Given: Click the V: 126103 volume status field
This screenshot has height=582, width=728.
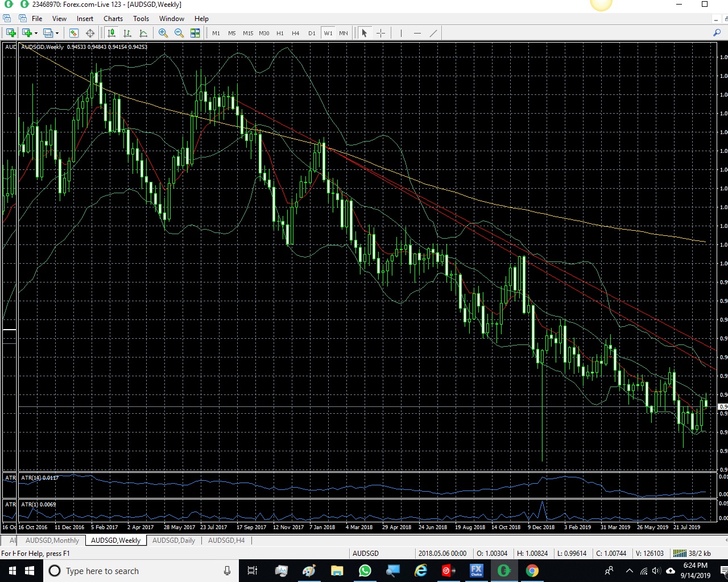Looking at the screenshot, I should point(650,554).
